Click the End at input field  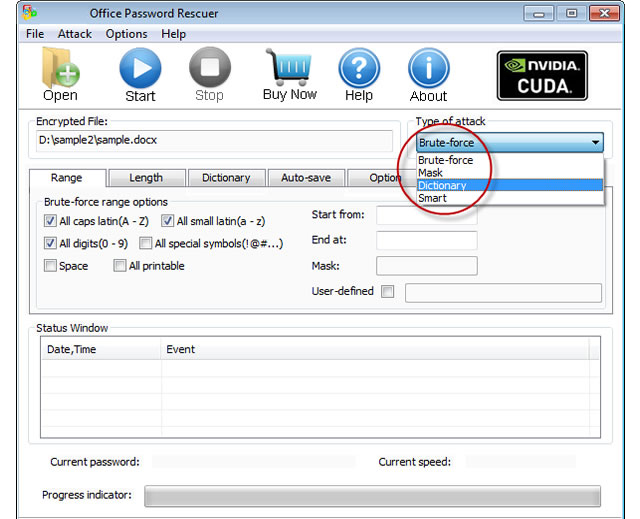click(x=427, y=240)
